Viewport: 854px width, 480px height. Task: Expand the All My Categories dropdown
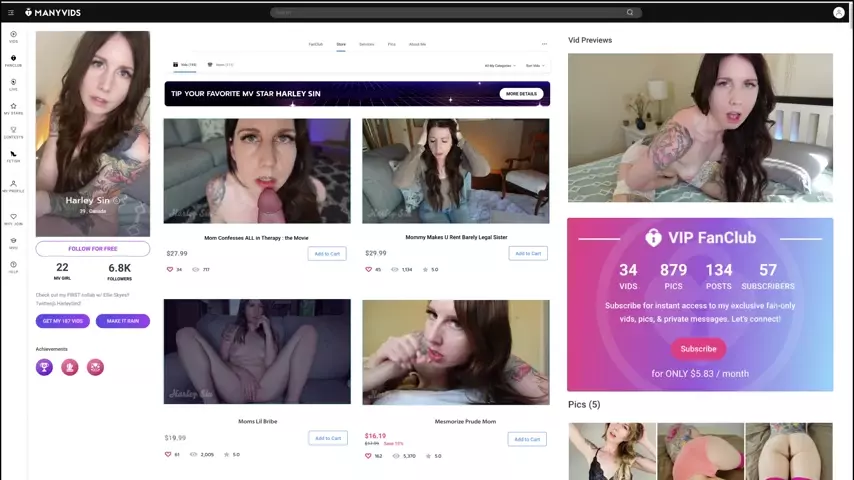point(500,65)
